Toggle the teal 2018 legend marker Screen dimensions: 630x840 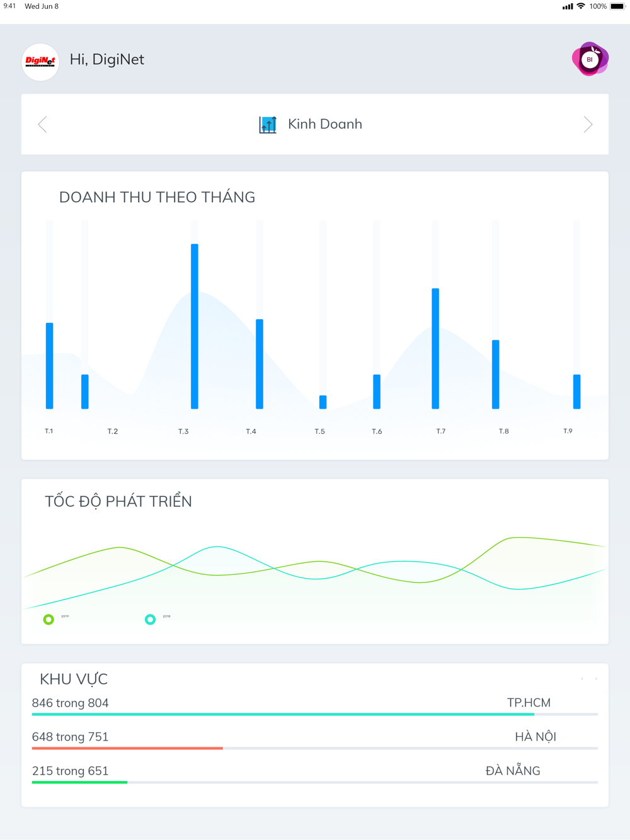coord(150,620)
